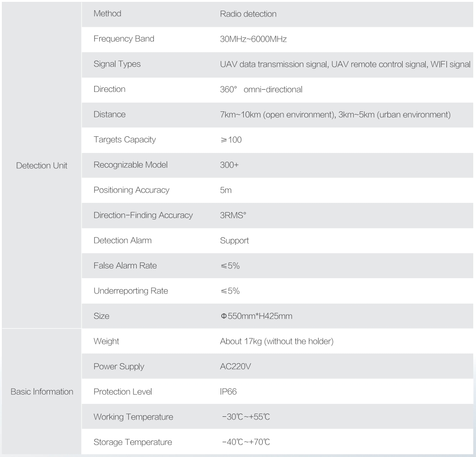The image size is (476, 457).
Task: Select the 3RMS° direction-finding value
Action: tap(233, 215)
